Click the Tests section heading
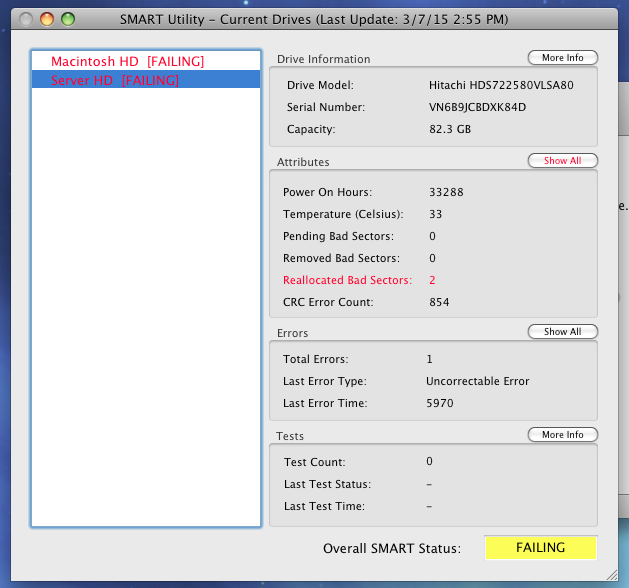The image size is (629, 588). click(x=290, y=436)
